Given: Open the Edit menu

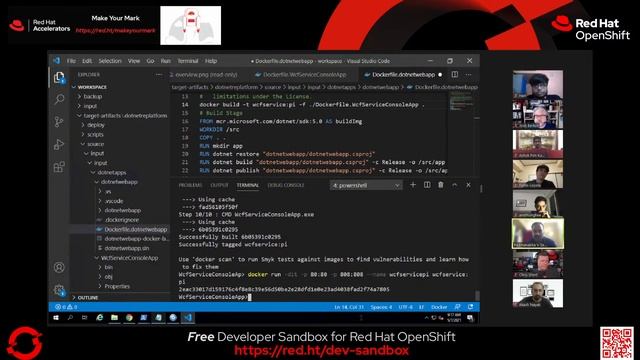Looking at the screenshot, I should (x=87, y=61).
